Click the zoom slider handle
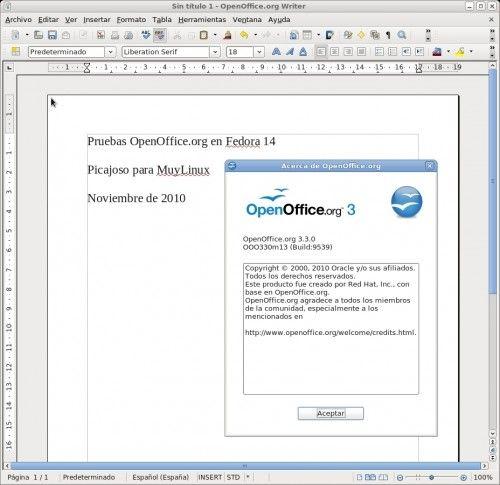The image size is (500, 485). 431,478
